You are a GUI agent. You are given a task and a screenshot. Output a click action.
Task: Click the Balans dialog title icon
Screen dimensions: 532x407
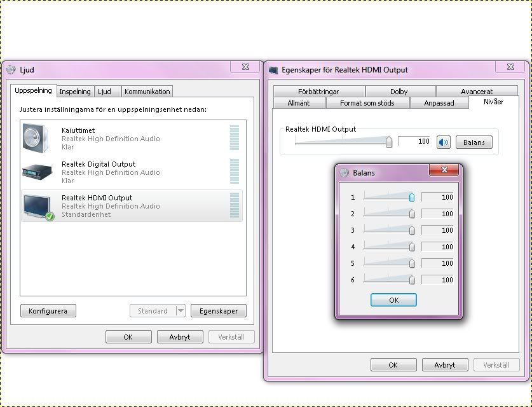point(344,172)
